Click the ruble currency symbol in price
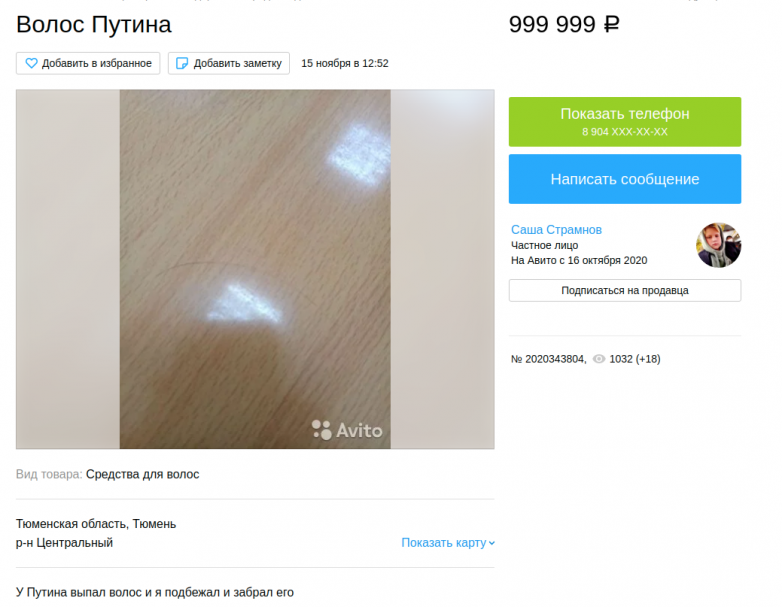This screenshot has height=607, width=782. pyautogui.click(x=611, y=24)
